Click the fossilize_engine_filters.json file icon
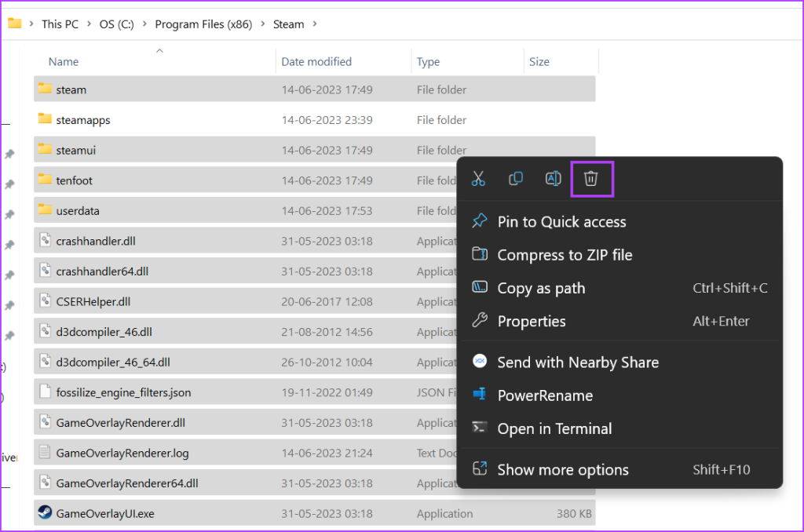This screenshot has width=804, height=532. (x=45, y=392)
